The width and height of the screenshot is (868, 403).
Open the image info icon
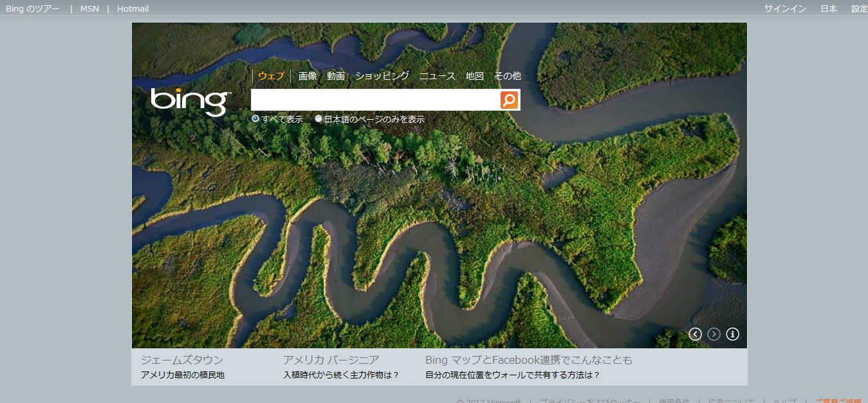tap(732, 333)
